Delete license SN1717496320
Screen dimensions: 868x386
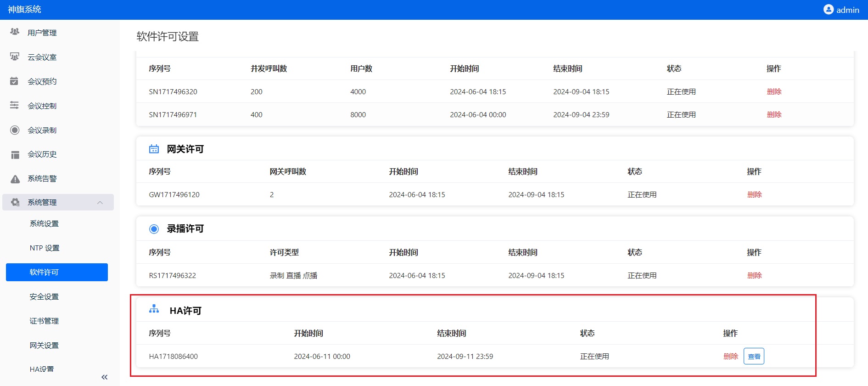(774, 91)
